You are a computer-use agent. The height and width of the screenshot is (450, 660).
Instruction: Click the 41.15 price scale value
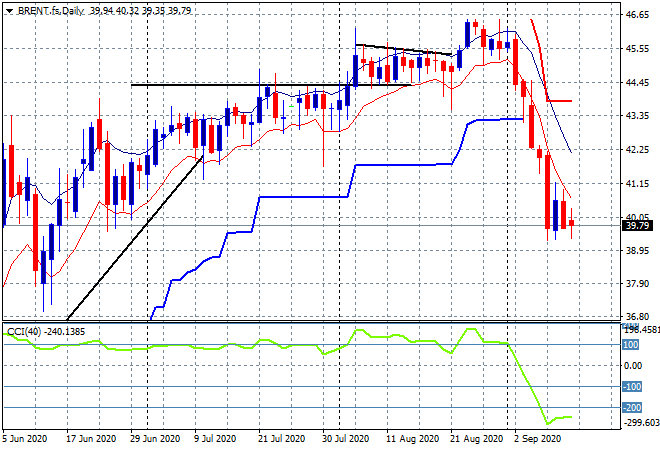pos(637,184)
